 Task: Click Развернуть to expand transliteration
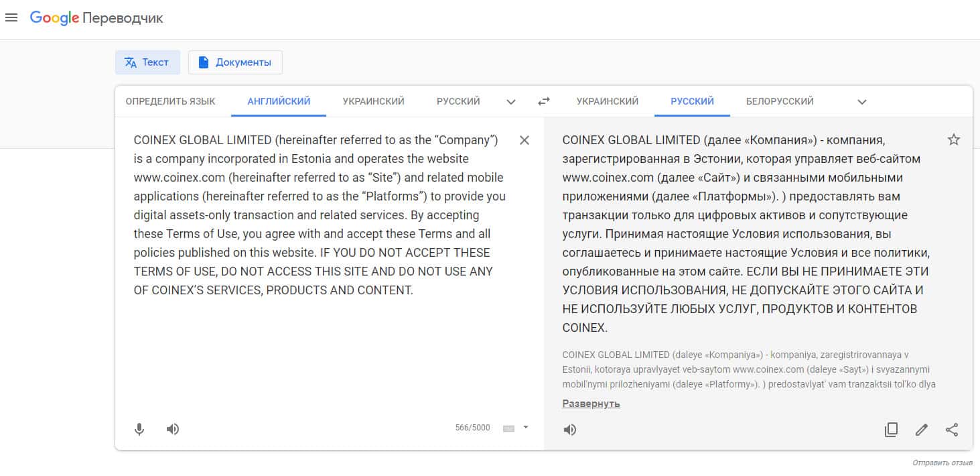click(x=591, y=404)
